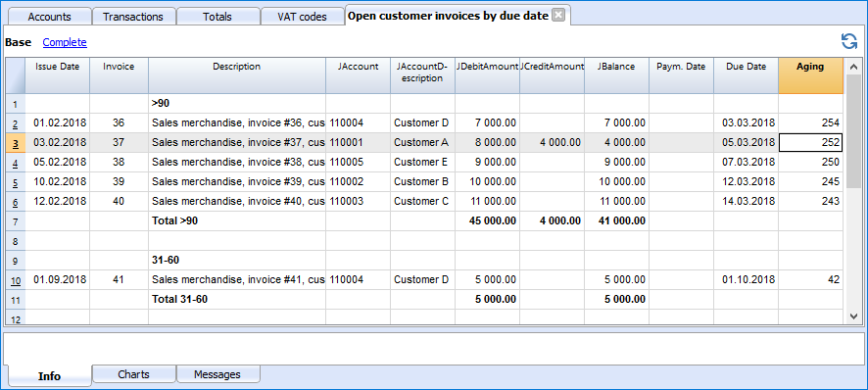Click invoice #38 description cell
Viewport: 868px width, 390px height.
point(237,163)
